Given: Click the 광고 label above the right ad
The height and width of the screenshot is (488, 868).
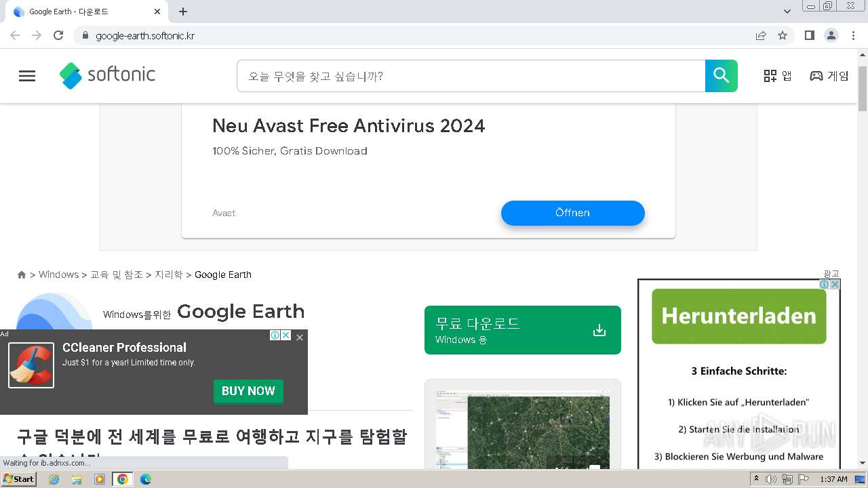Looking at the screenshot, I should (831, 274).
